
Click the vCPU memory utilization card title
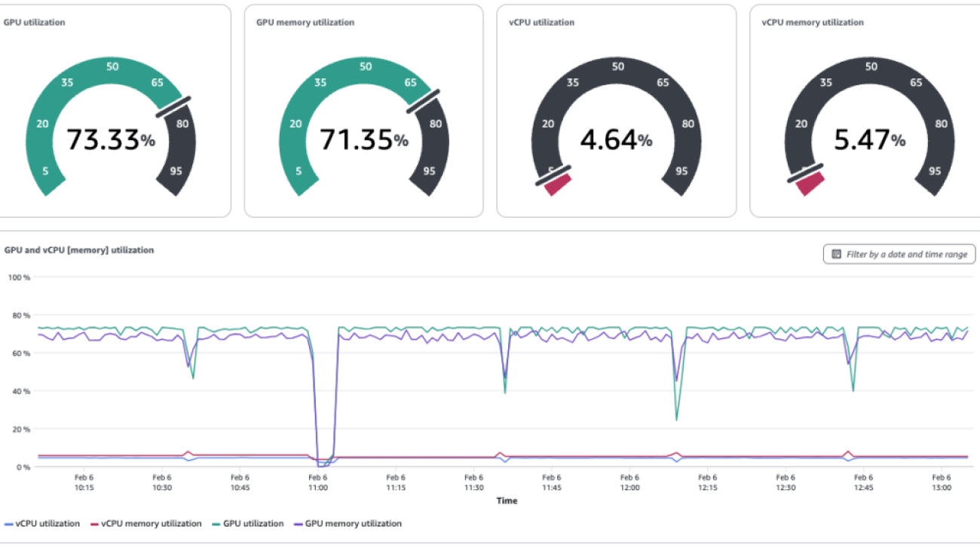(813, 23)
